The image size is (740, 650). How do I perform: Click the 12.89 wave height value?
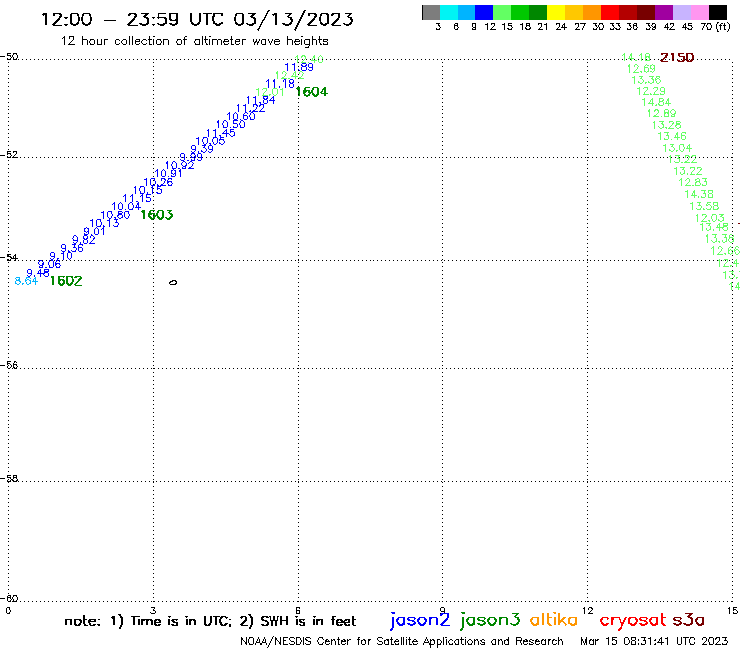662,113
